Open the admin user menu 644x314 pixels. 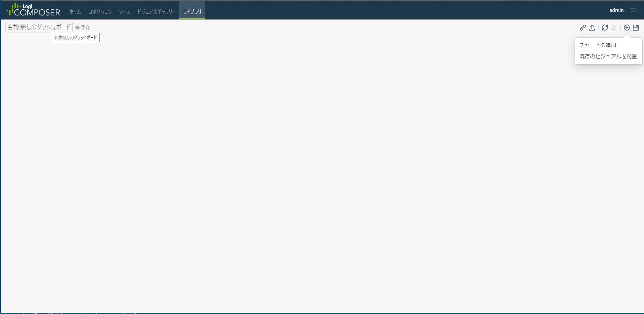tap(616, 10)
